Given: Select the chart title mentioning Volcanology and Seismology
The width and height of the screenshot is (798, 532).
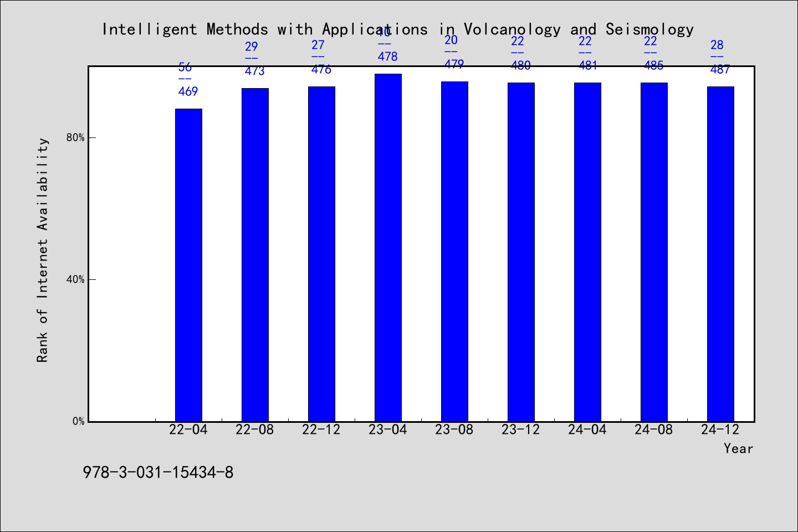Looking at the screenshot, I should (x=398, y=29).
